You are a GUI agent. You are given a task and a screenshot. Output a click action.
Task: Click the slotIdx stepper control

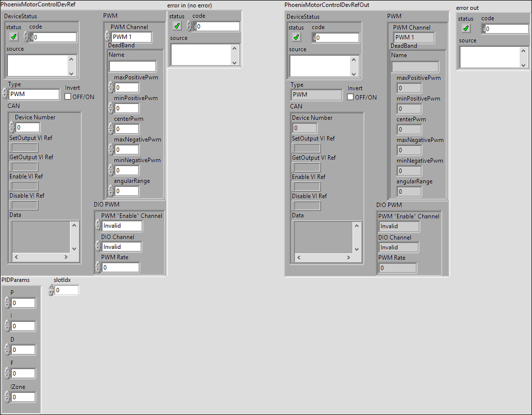coord(51,290)
